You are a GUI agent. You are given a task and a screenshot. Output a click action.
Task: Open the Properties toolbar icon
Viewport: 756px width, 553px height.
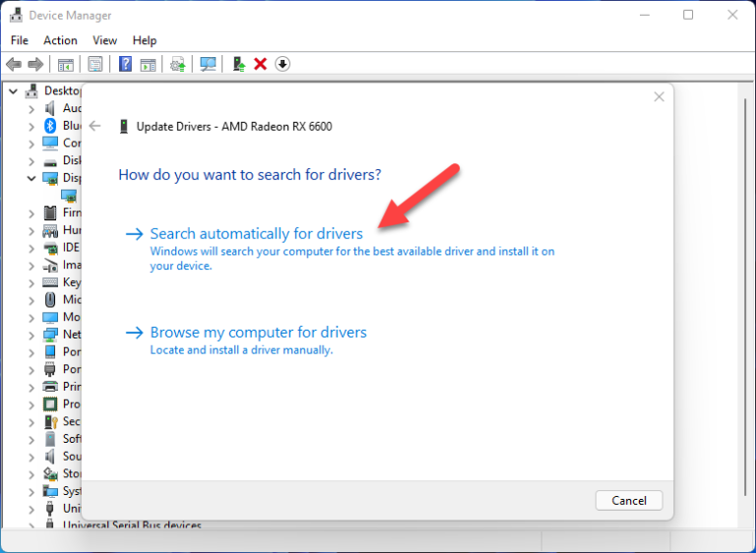[94, 64]
